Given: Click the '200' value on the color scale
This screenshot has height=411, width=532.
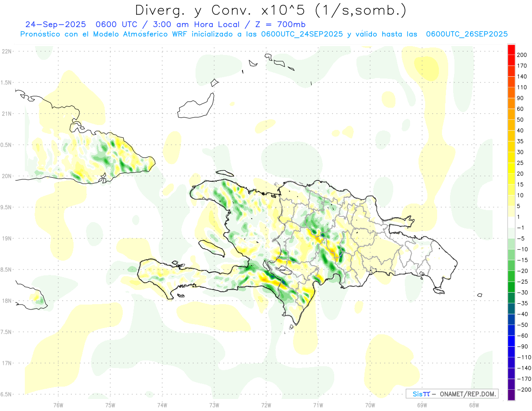Looking at the screenshot, I should (522, 55).
